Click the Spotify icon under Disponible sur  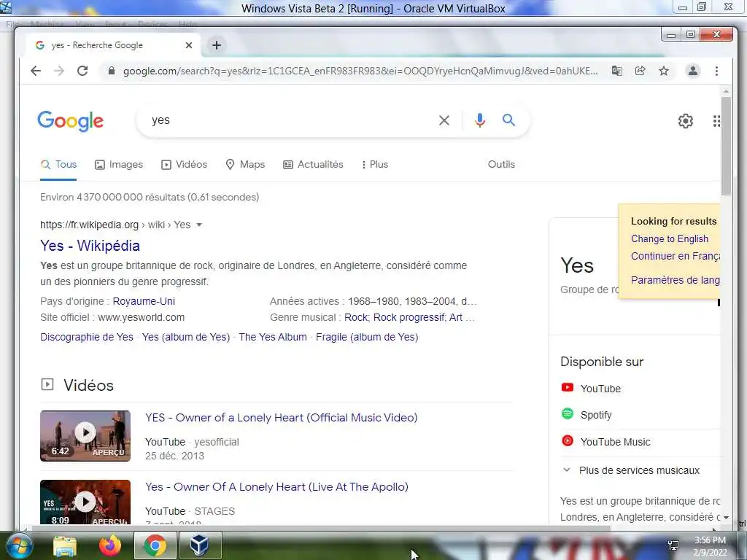[x=568, y=413]
